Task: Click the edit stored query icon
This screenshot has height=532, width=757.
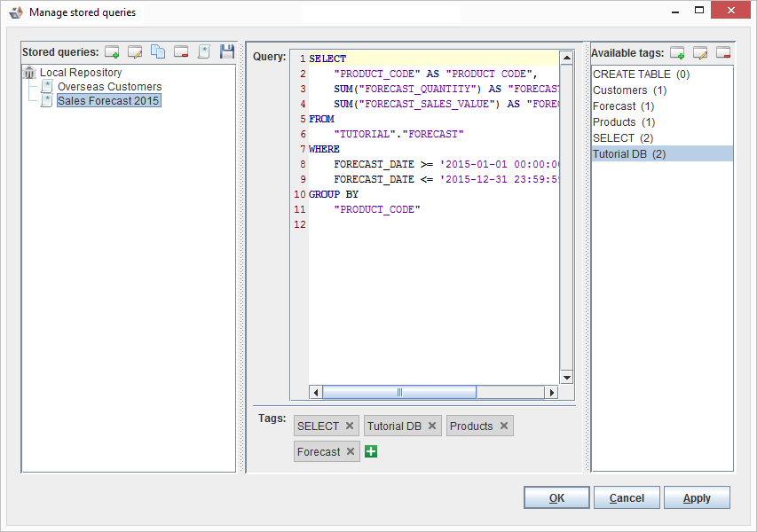Action: click(x=135, y=52)
